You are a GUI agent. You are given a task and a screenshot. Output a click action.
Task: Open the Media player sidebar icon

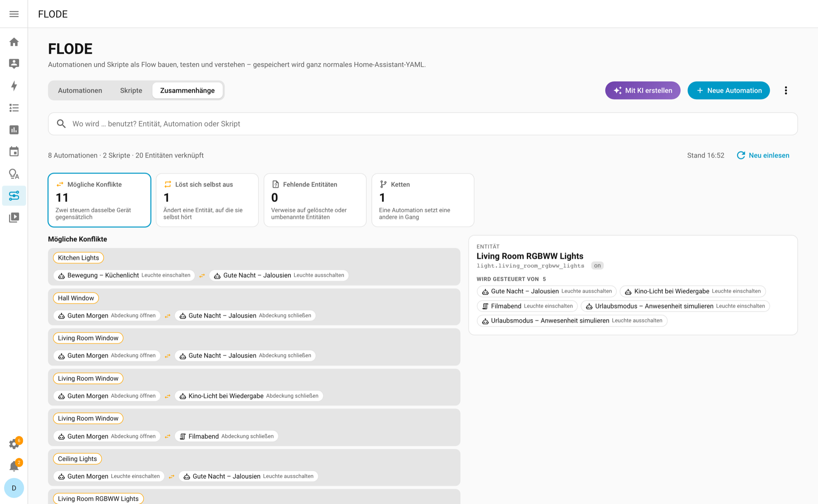14,217
